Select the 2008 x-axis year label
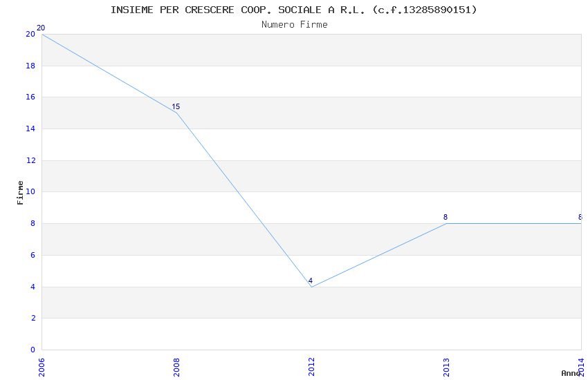The width and height of the screenshot is (588, 380). (x=176, y=368)
